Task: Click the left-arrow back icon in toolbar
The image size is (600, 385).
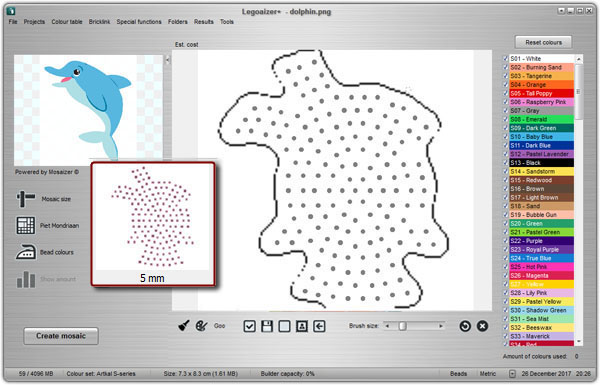Action: [x=319, y=326]
